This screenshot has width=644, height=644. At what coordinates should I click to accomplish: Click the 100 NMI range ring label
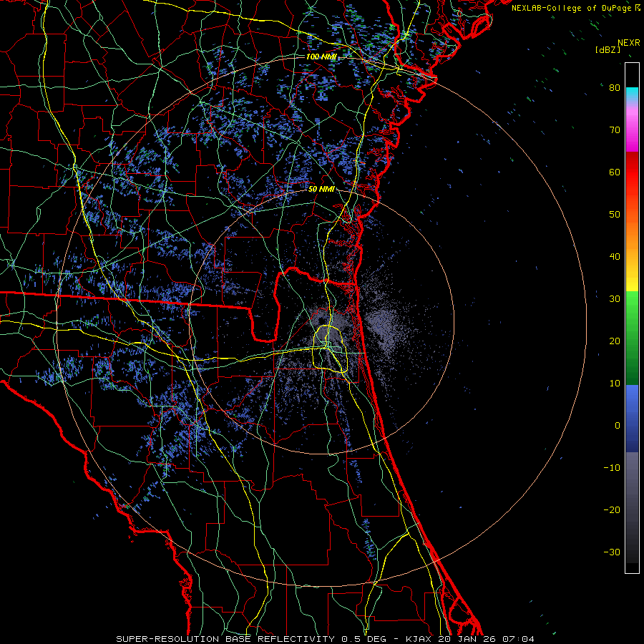point(321,57)
